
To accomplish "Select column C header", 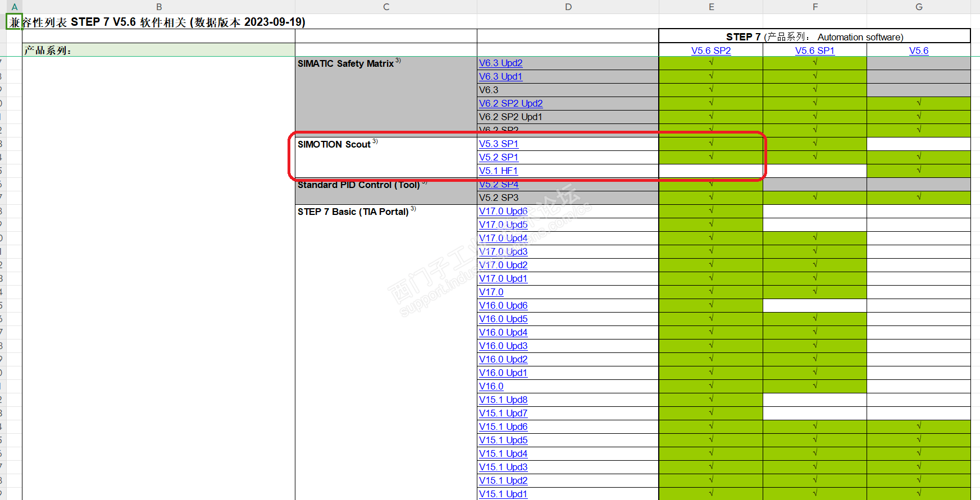I will coord(386,7).
